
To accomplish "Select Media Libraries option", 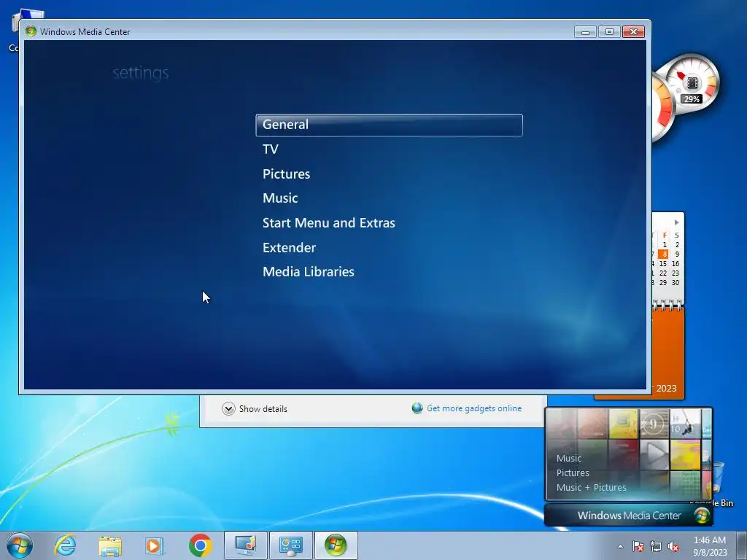I will pyautogui.click(x=309, y=272).
